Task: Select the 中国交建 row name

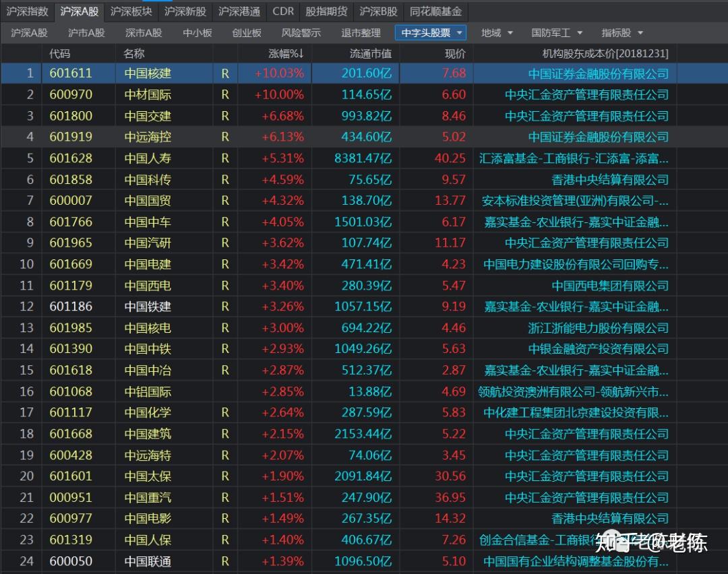Action: click(148, 116)
